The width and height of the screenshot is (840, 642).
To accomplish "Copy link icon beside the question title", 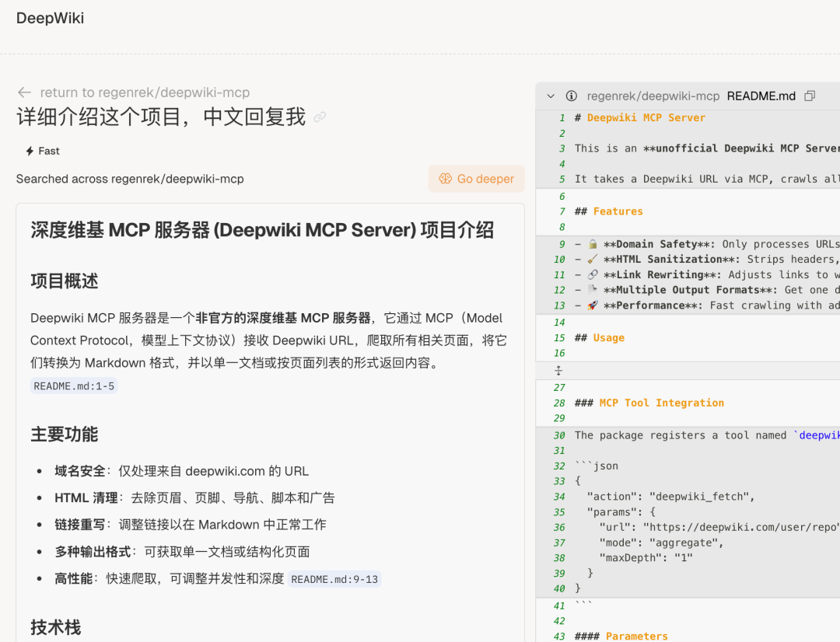I will pyautogui.click(x=320, y=117).
